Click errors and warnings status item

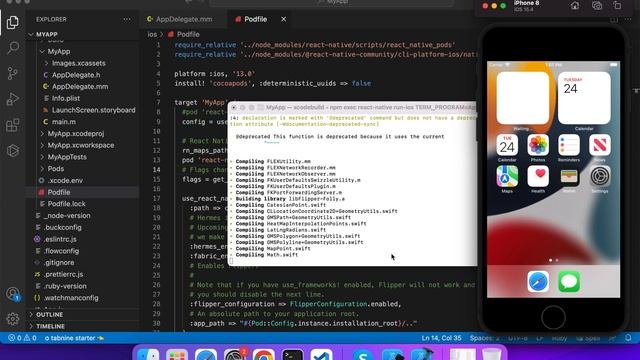[x=22, y=338]
